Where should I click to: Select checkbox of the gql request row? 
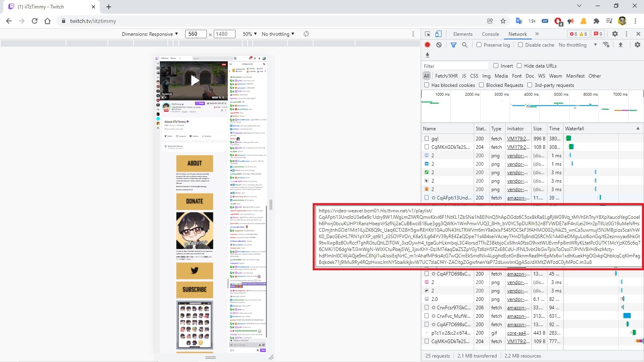coord(427,138)
